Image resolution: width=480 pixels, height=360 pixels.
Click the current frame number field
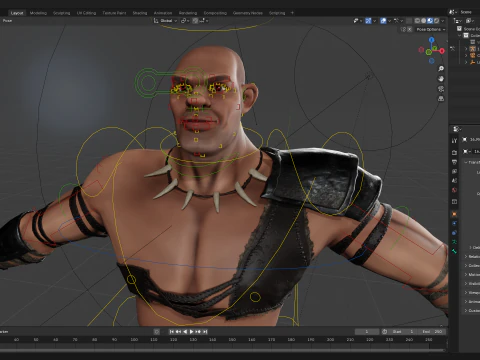tap(367, 332)
